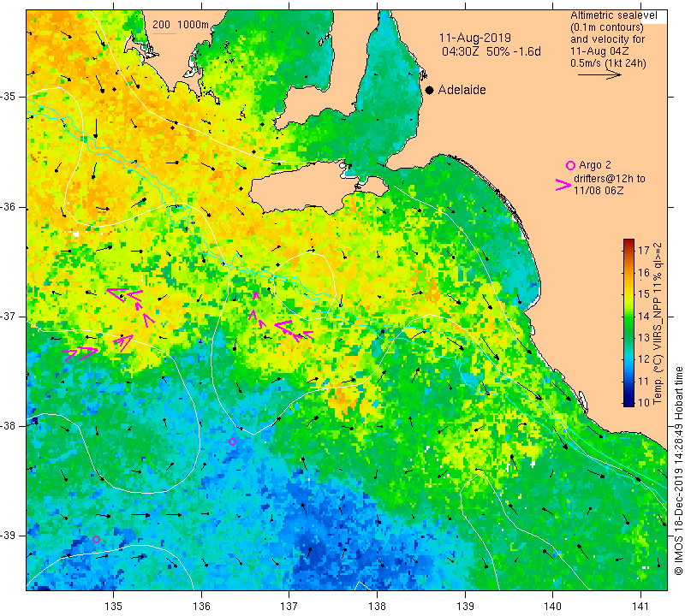Click the longitude axis label 141
The width and height of the screenshot is (685, 616).
640,606
